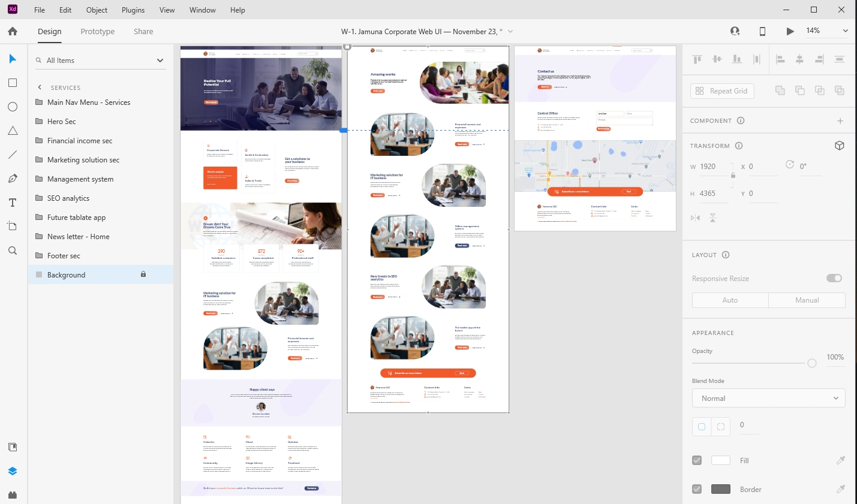Open the Blend Mode Normal dropdown
Viewport: 857px width, 504px height.
[769, 399]
